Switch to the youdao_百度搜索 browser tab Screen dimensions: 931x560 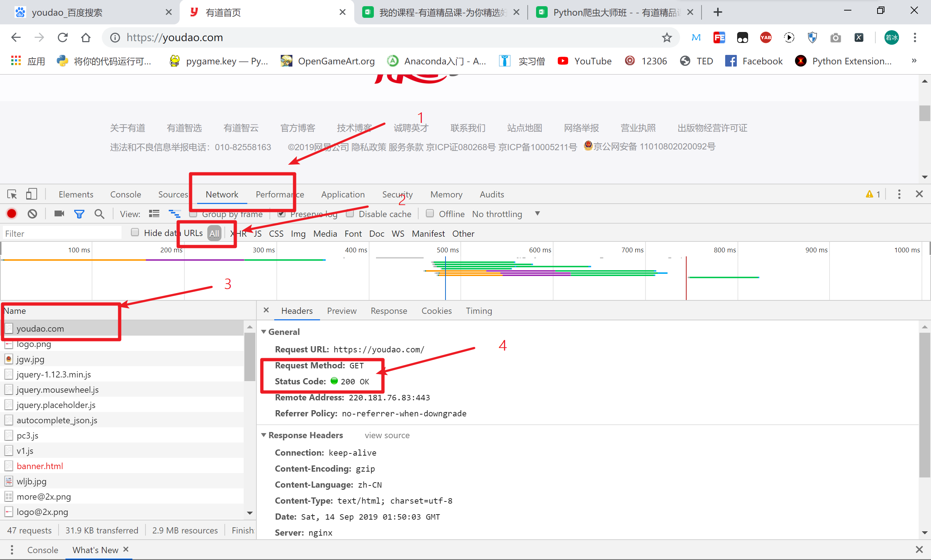89,12
